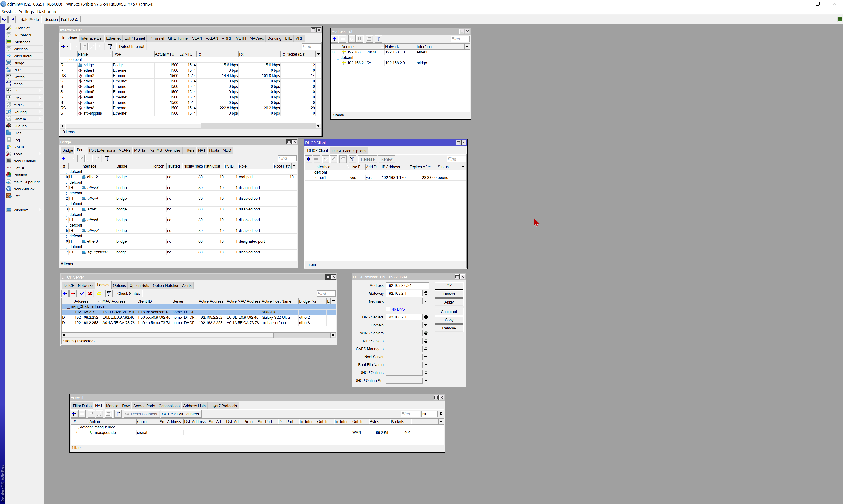Open the Netmask dropdown in DHCP Network
Screen dimensions: 843x504
(x=425, y=301)
